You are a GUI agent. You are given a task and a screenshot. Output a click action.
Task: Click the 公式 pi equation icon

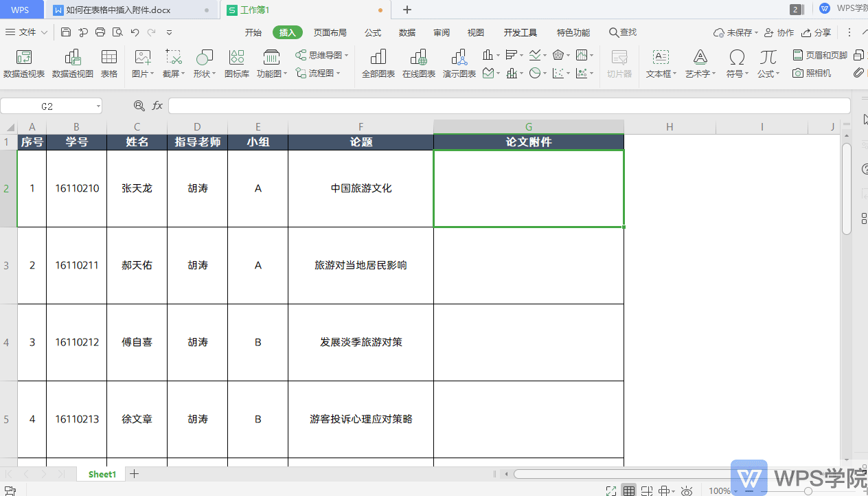[768, 56]
